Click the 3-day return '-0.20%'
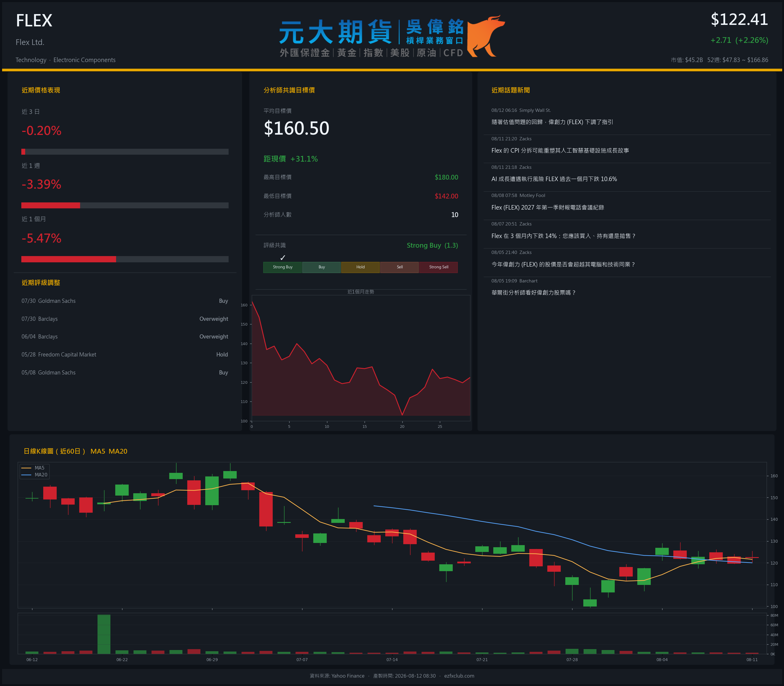Screen dimensions: 784x686 [41, 130]
